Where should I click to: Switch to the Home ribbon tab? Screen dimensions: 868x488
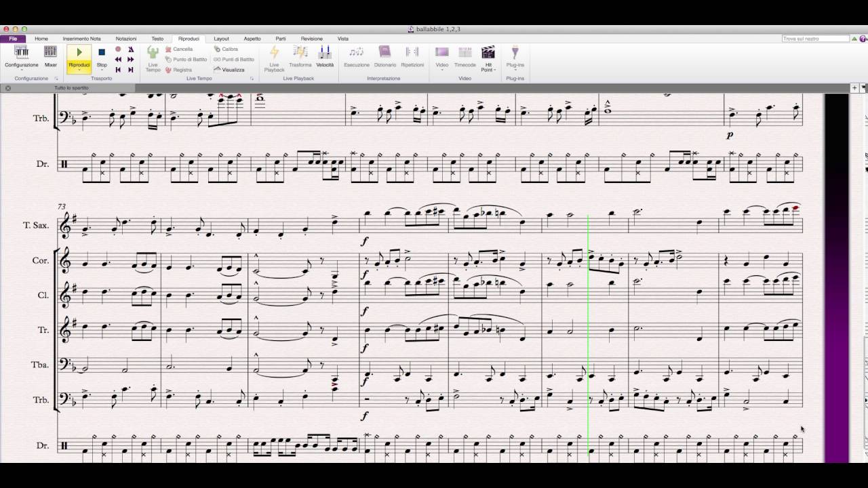point(41,39)
